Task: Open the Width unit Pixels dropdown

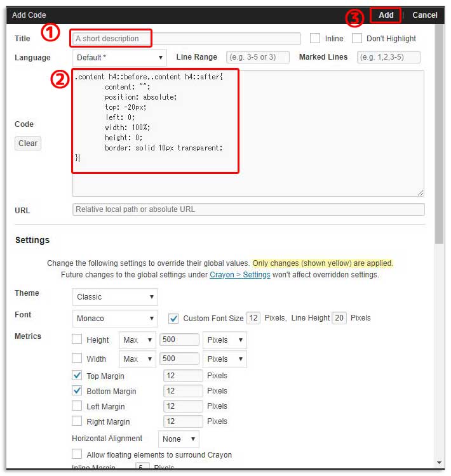Action: pyautogui.click(x=224, y=359)
